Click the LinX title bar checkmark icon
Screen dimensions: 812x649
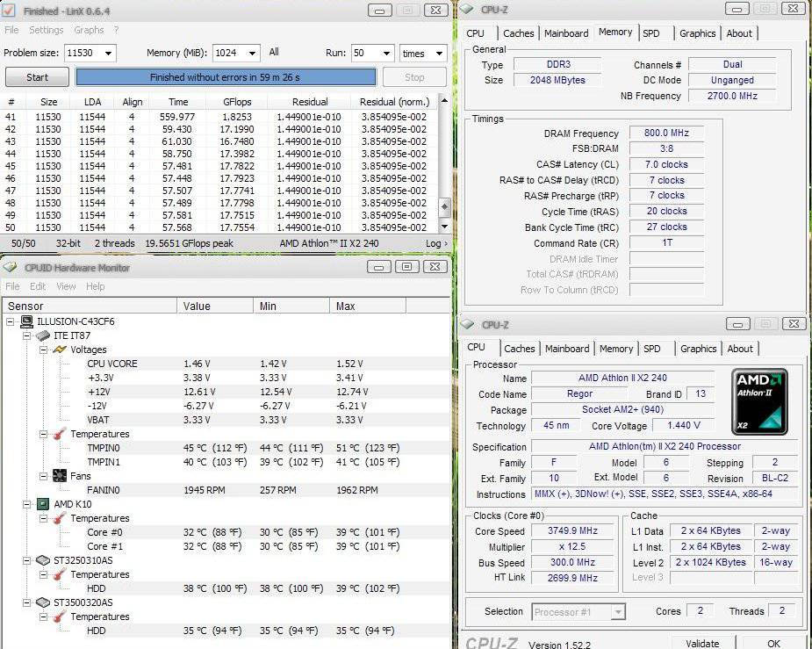pyautogui.click(x=10, y=11)
